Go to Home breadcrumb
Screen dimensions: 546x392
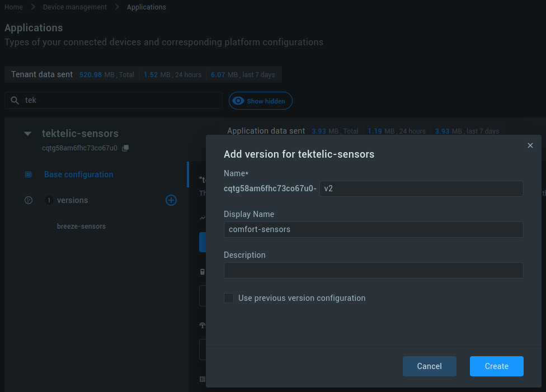13,7
